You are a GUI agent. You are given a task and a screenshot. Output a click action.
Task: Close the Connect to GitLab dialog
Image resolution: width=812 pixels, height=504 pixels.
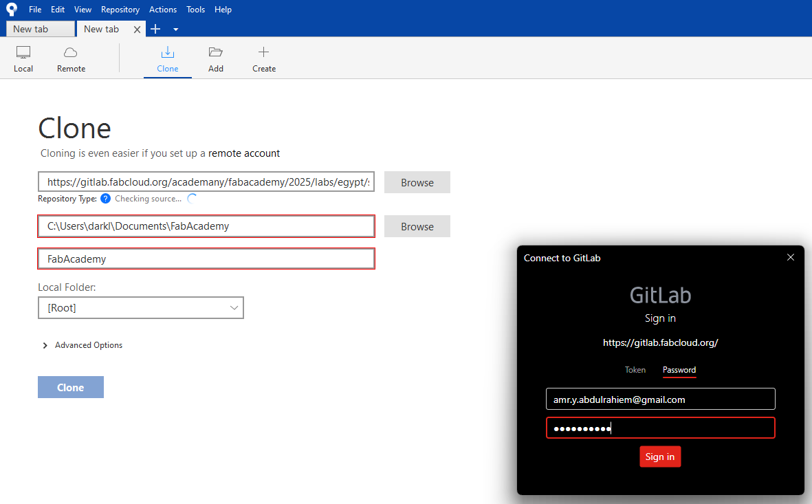point(790,257)
